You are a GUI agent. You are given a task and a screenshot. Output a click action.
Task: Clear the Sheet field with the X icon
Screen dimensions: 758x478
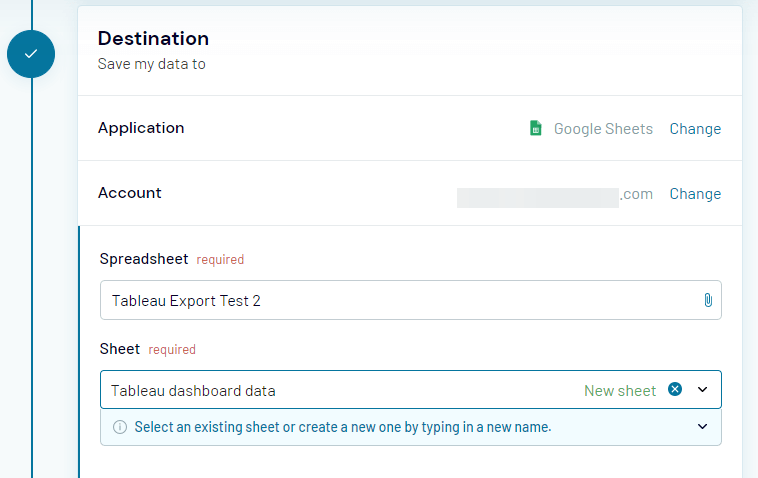675,390
